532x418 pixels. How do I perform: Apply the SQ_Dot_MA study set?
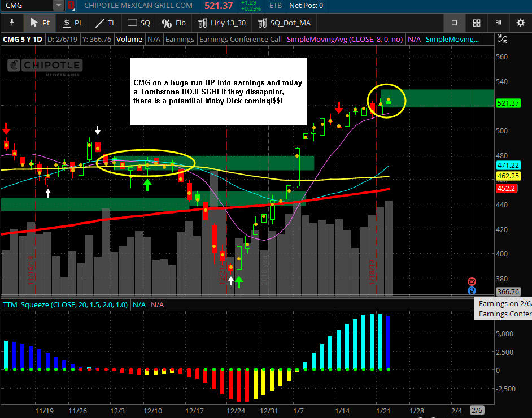point(284,23)
